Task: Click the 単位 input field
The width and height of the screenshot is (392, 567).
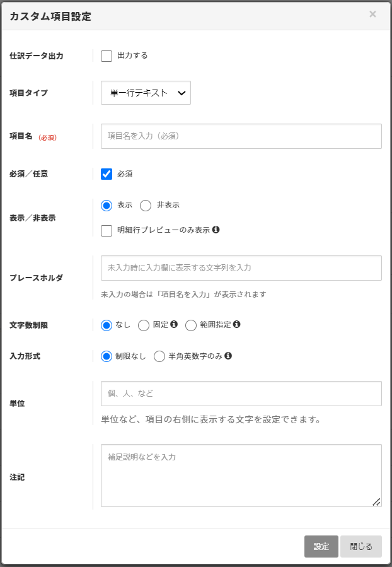Action: [x=241, y=394]
